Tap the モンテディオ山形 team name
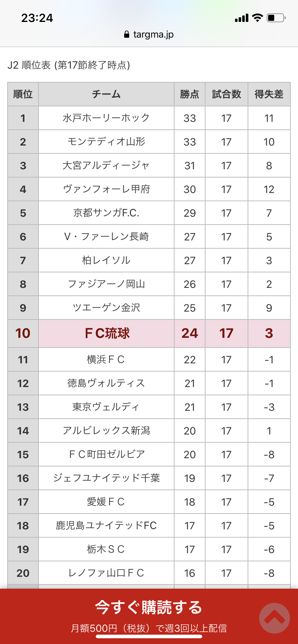298x644 pixels. coord(106,142)
